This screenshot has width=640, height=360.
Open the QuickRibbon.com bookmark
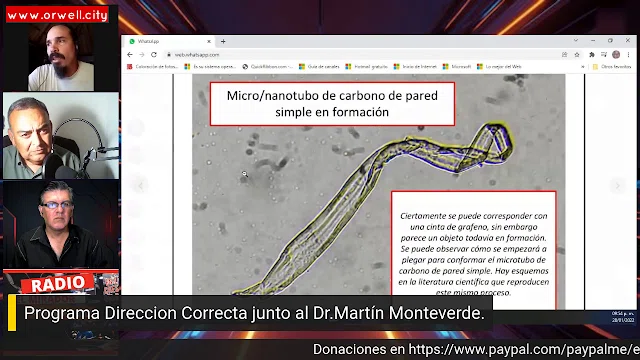[268, 67]
